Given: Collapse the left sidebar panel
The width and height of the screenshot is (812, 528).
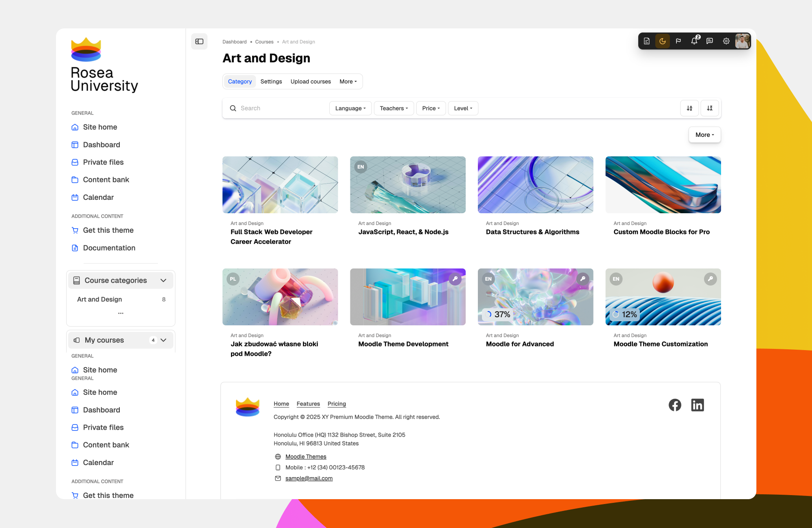Looking at the screenshot, I should (x=199, y=41).
